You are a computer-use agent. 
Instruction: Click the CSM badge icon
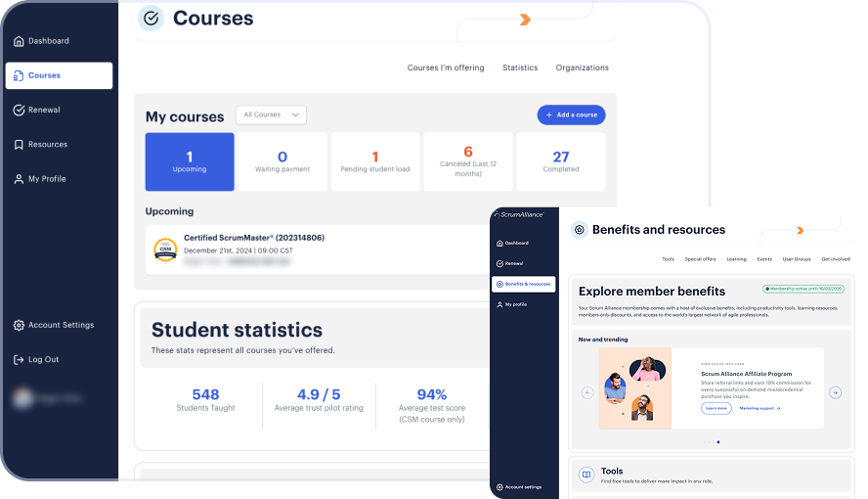point(165,249)
